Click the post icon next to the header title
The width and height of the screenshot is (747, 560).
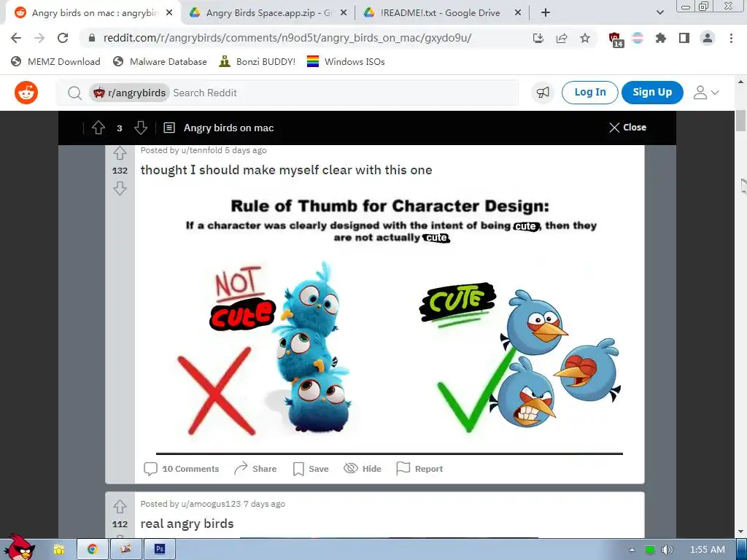click(x=169, y=128)
